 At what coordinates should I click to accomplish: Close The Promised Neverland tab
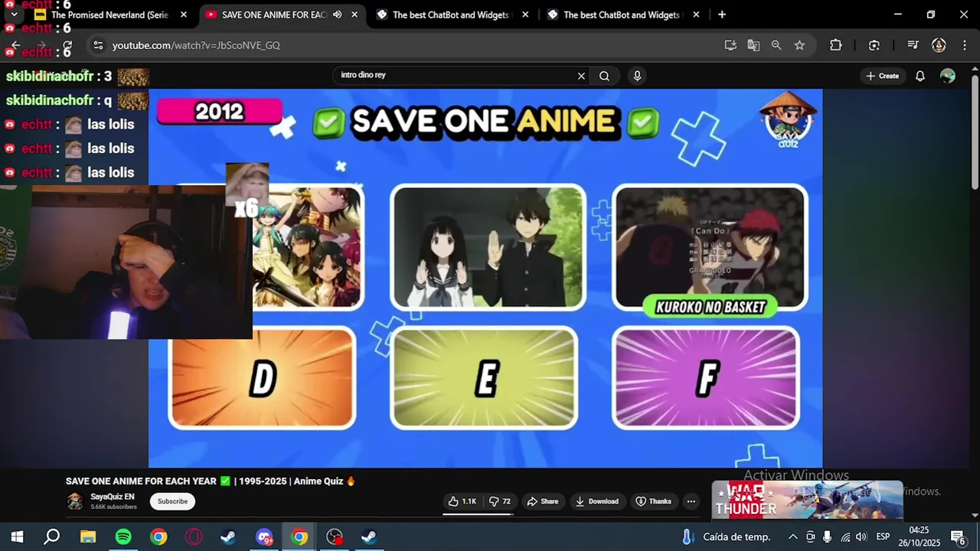(x=184, y=15)
